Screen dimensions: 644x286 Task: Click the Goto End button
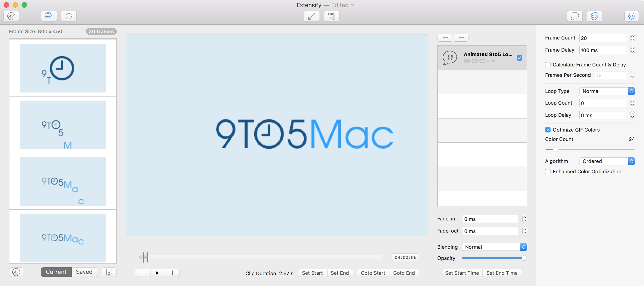(x=404, y=273)
